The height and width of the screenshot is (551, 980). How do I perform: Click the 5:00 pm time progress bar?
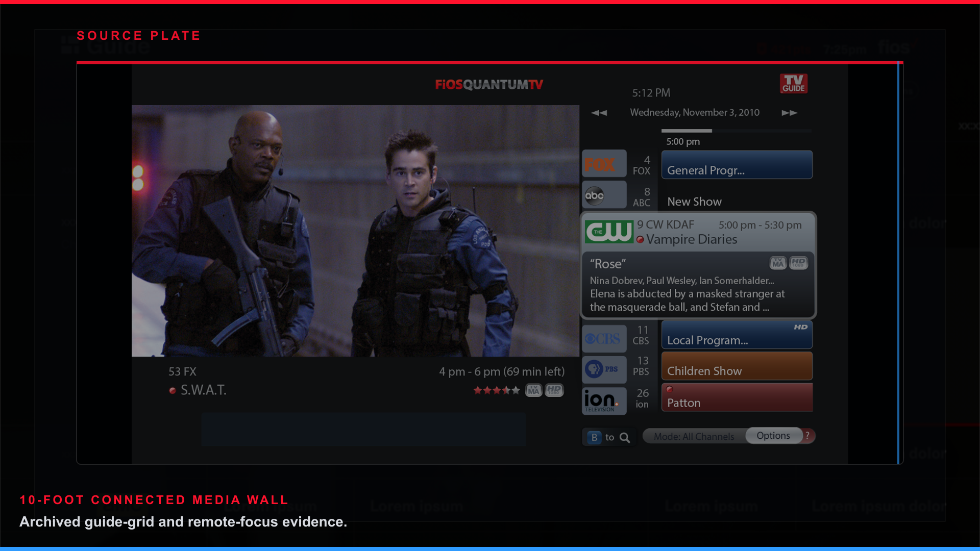(x=736, y=131)
